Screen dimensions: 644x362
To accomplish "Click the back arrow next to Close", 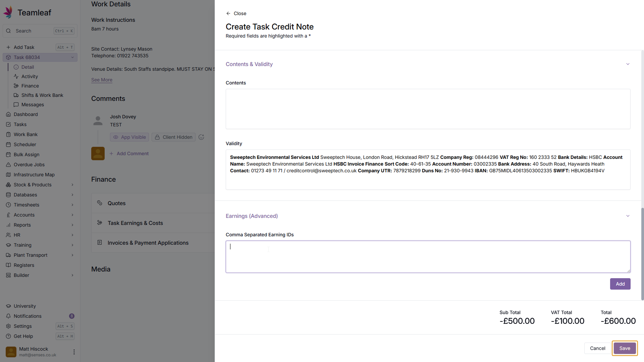I will (x=228, y=13).
